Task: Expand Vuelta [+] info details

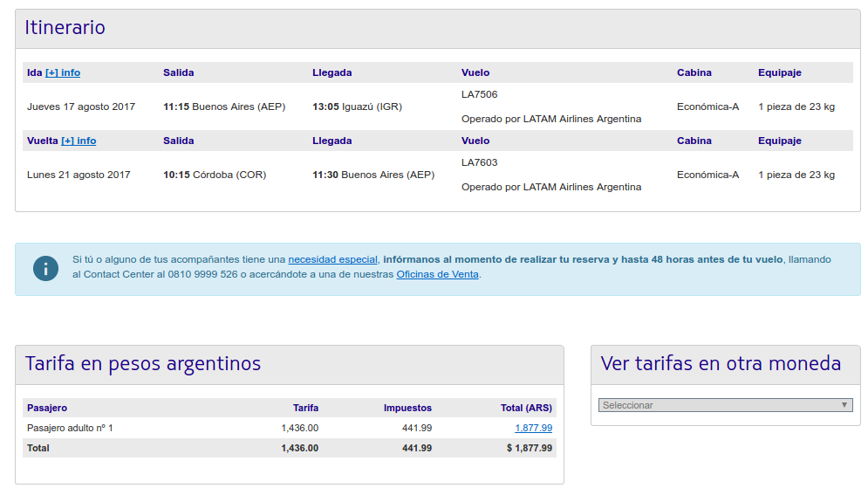Action: coord(79,141)
